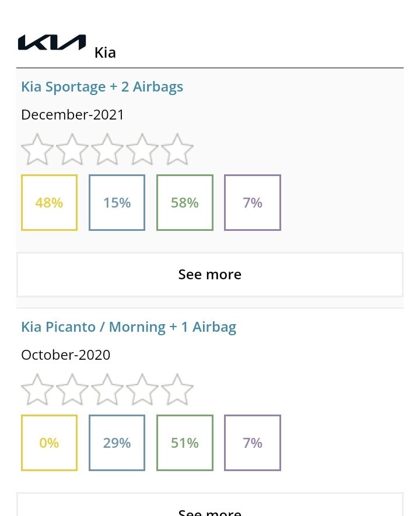Select the blue 29% score box
This screenshot has width=420, height=516.
117,443
